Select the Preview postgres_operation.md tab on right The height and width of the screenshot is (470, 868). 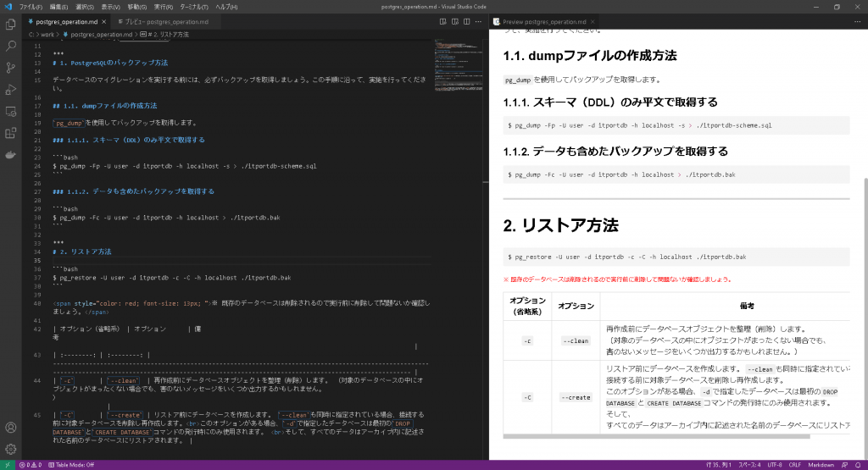(x=543, y=21)
